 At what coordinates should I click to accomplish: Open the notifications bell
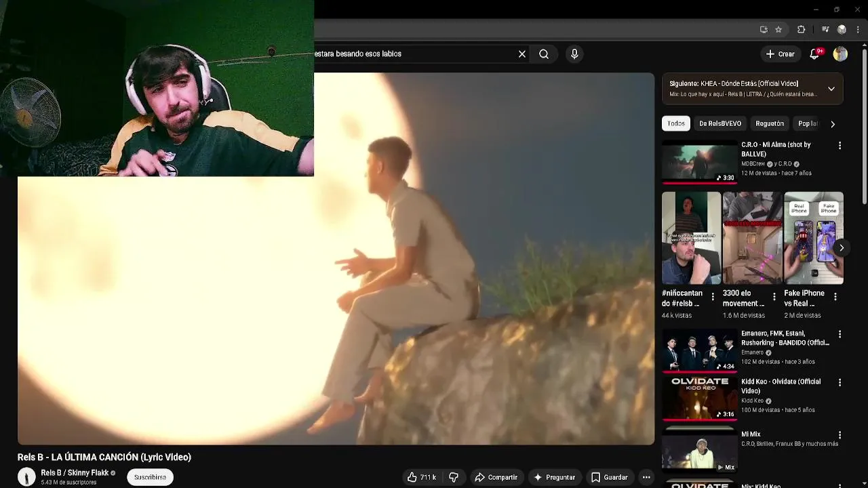pos(815,54)
